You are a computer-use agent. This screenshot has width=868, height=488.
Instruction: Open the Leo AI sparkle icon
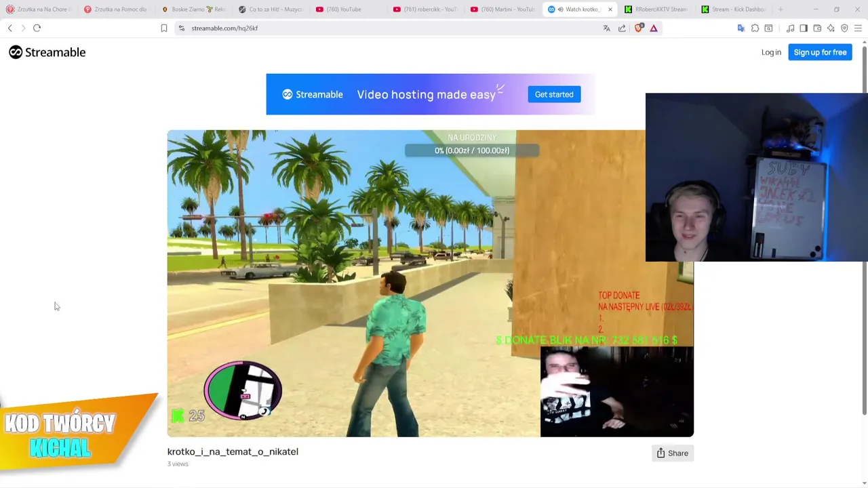coord(831,28)
